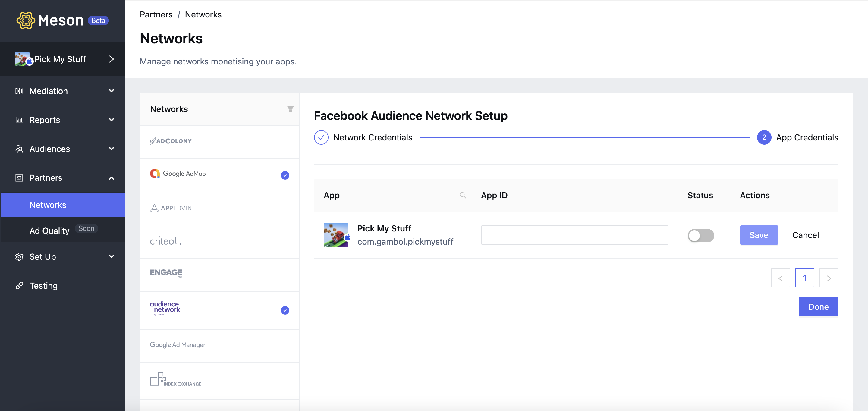Open the Testing sidebar menu label
Image resolution: width=868 pixels, height=411 pixels.
43,286
